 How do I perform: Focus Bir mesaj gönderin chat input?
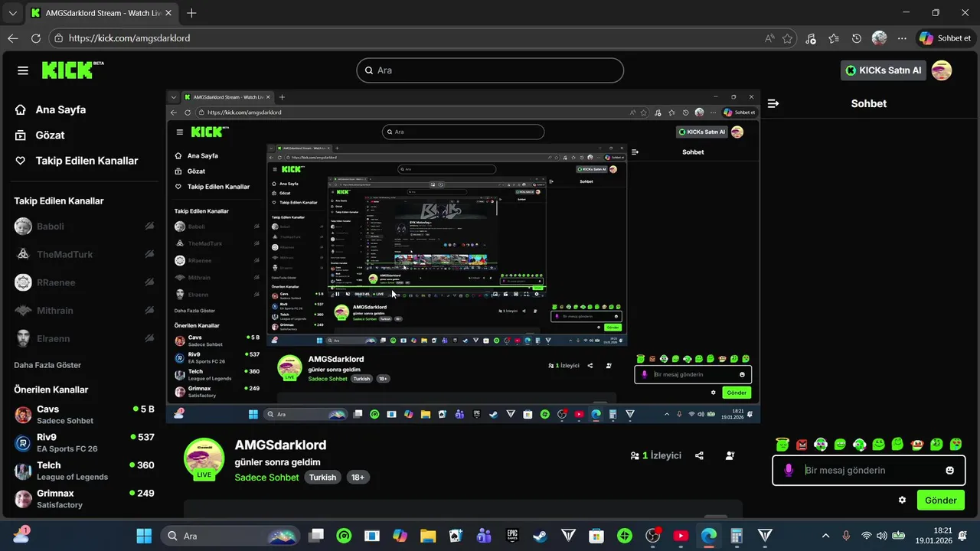[x=869, y=470]
